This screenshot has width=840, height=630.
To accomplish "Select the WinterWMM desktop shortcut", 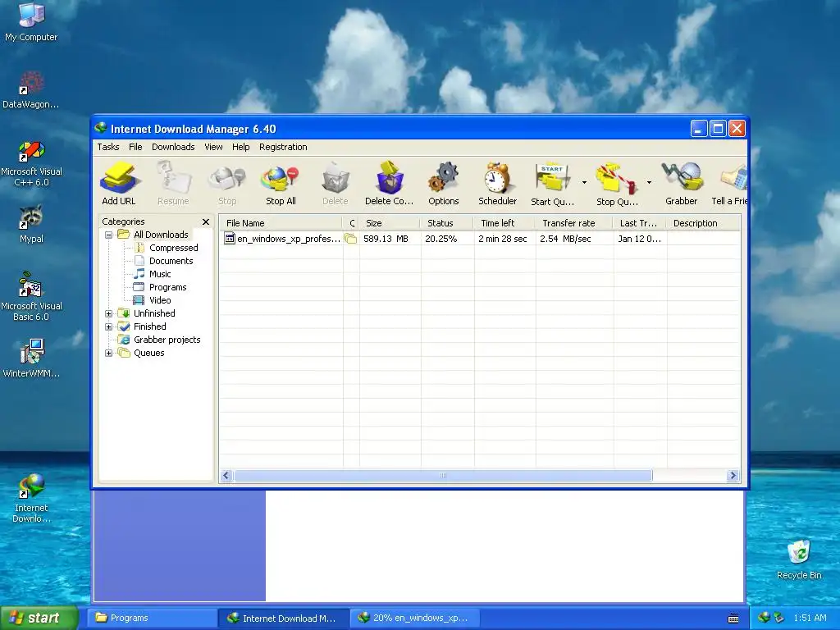I will [x=31, y=358].
